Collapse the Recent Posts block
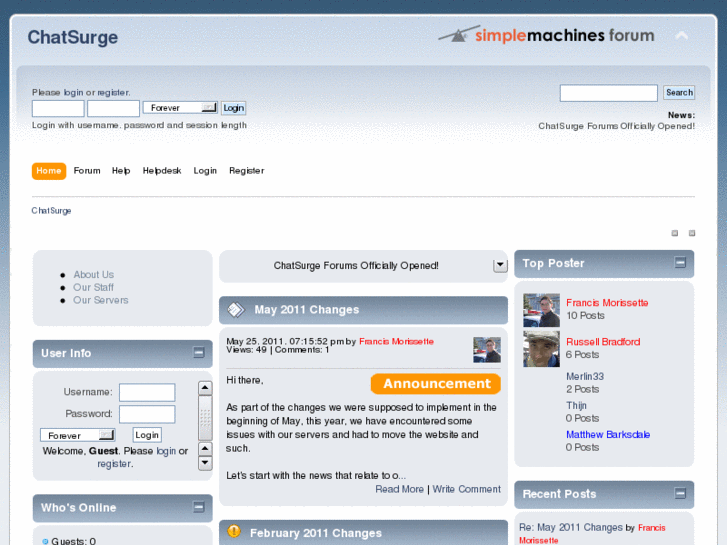The width and height of the screenshot is (727, 545). pyautogui.click(x=680, y=493)
